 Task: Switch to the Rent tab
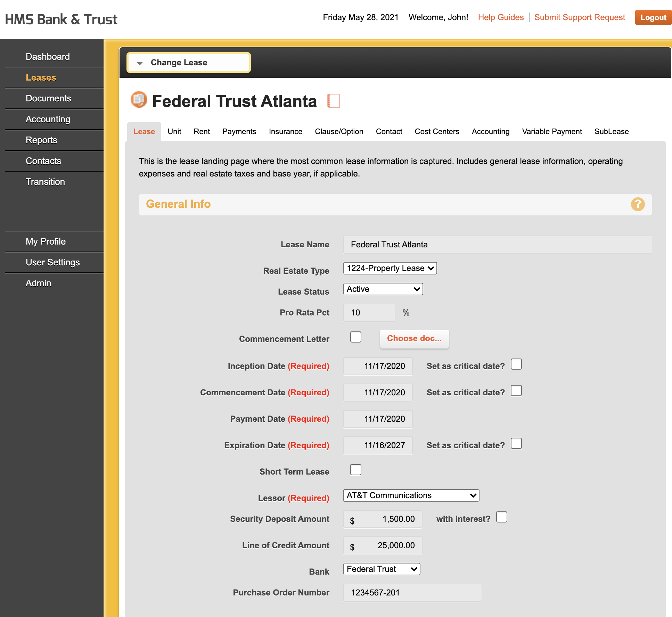202,131
